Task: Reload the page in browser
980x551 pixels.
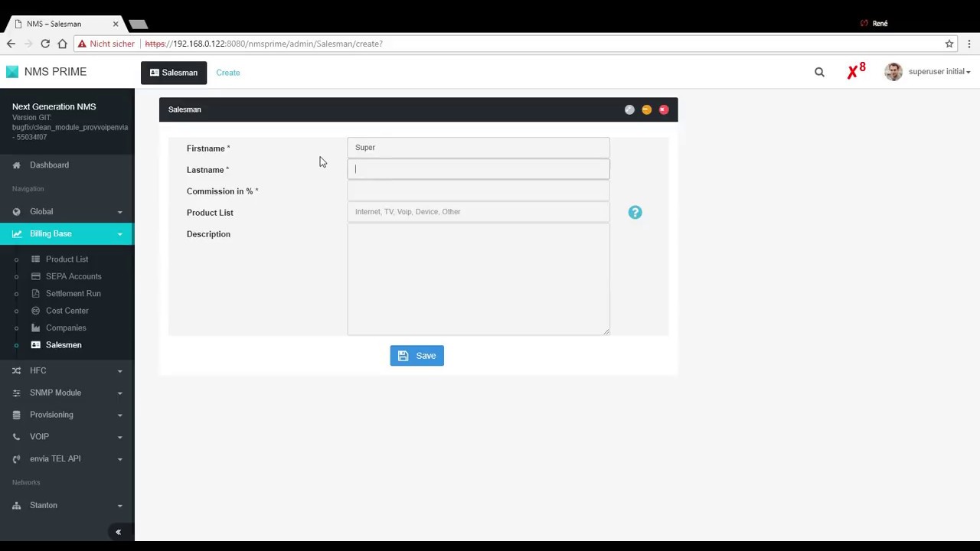Action: click(45, 44)
